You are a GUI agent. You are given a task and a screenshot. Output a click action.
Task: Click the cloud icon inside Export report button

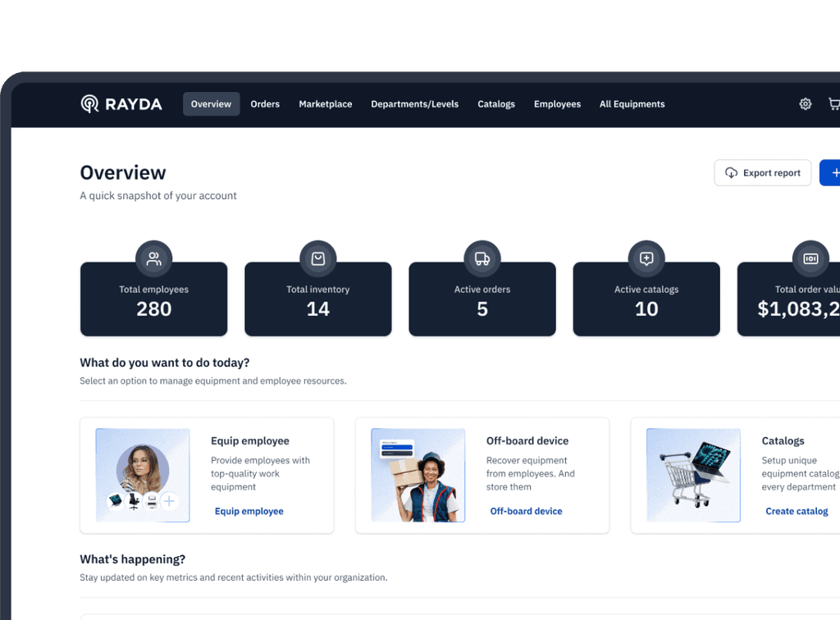pos(731,173)
